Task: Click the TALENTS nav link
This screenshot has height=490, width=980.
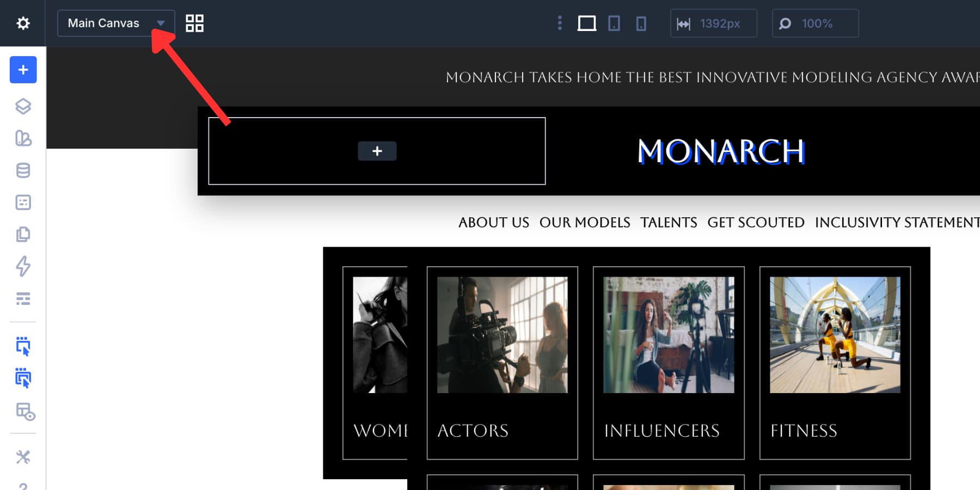Action: 669,222
